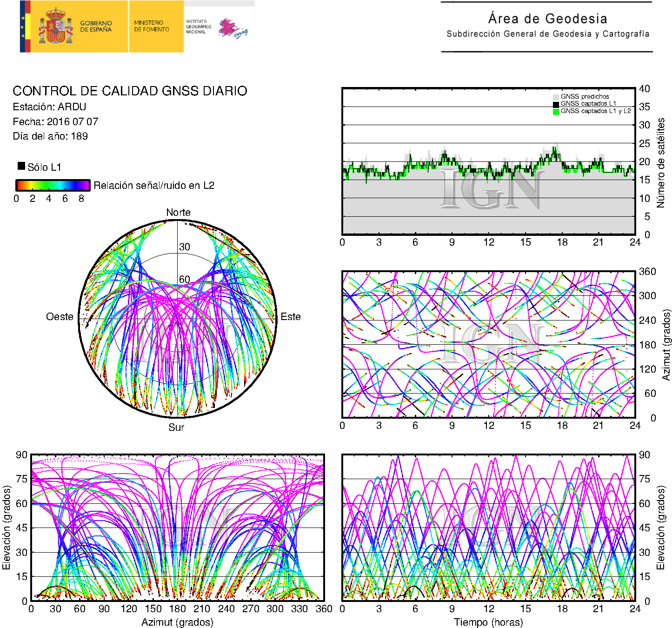
Task: Click the black GNSS captados L1 legend marker
Action: [x=556, y=104]
